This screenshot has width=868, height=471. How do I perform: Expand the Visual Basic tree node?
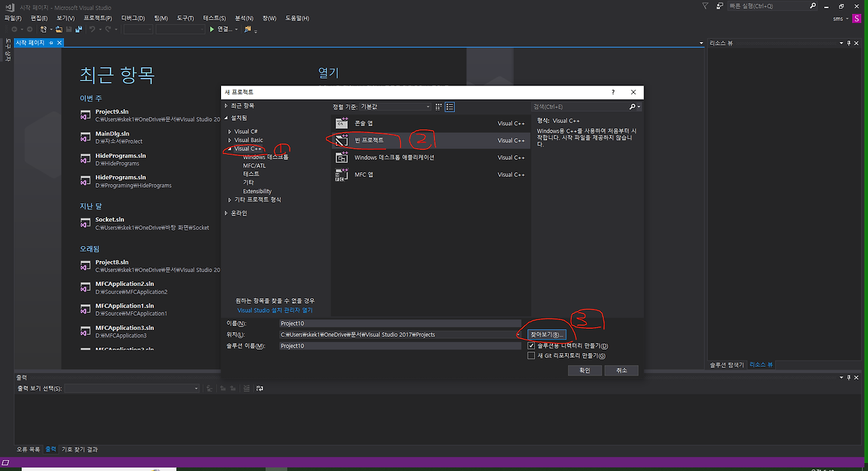(x=230, y=140)
